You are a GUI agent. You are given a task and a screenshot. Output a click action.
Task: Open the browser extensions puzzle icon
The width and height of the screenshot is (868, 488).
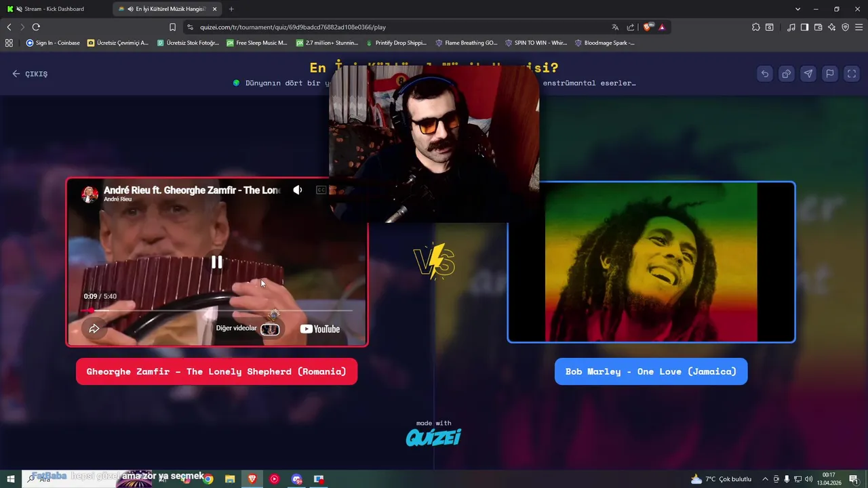[x=756, y=27]
